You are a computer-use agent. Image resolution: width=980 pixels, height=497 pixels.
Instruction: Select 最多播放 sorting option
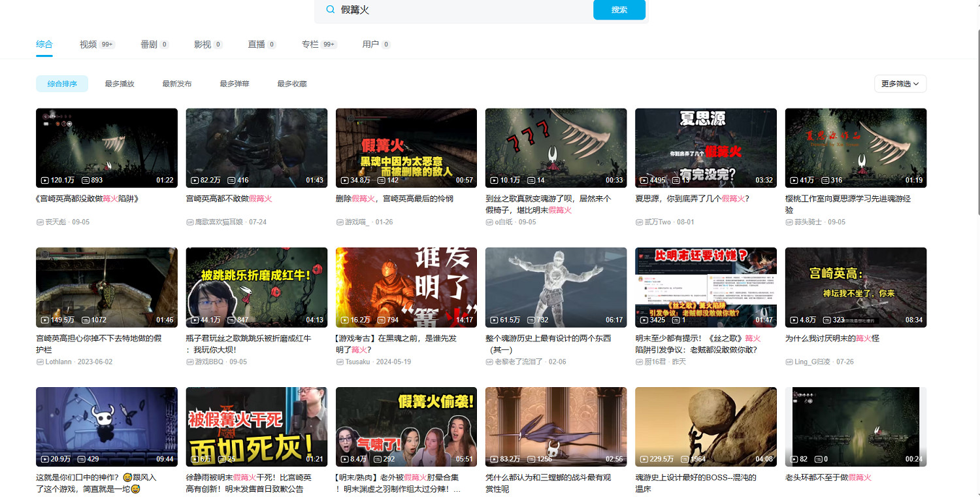pos(120,84)
